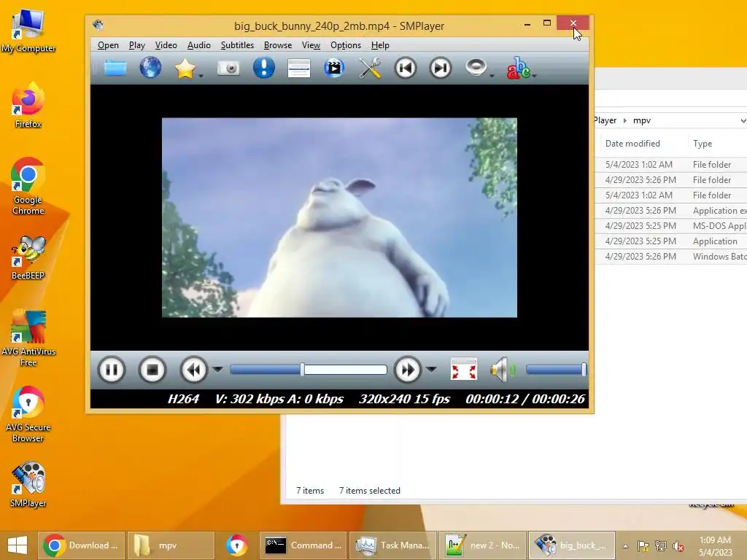
Task: Click the SMPlayer window title icon
Action: pyautogui.click(x=98, y=25)
